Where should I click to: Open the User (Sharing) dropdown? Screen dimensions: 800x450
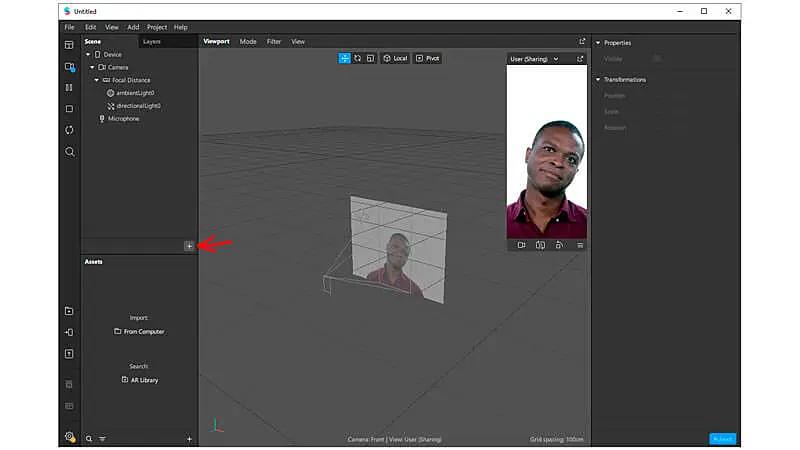click(536, 59)
